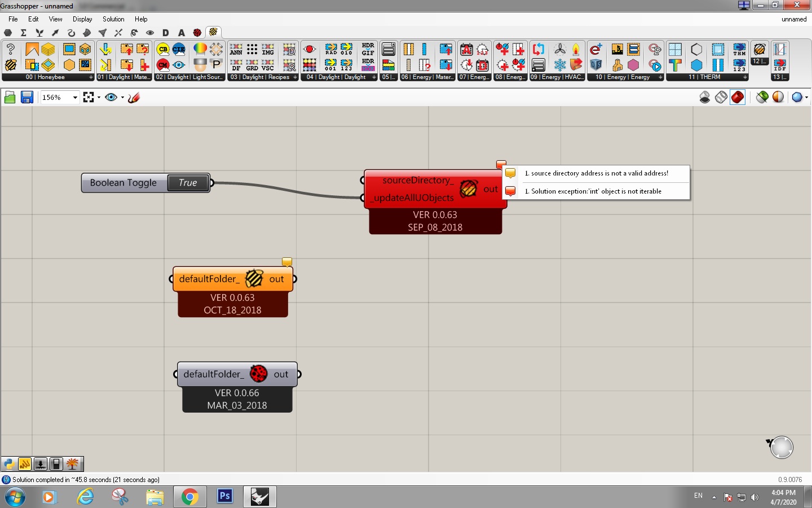Open the Display menu
The width and height of the screenshot is (812, 508).
[x=82, y=19]
